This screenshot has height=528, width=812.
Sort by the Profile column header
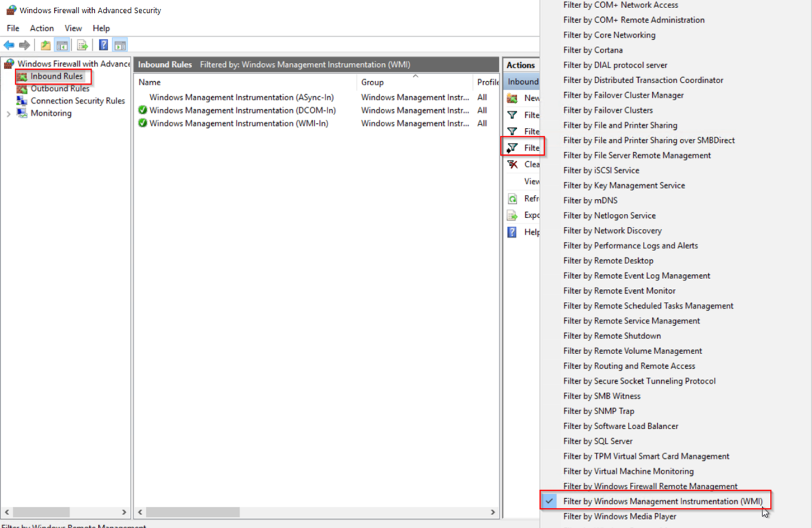click(x=486, y=82)
